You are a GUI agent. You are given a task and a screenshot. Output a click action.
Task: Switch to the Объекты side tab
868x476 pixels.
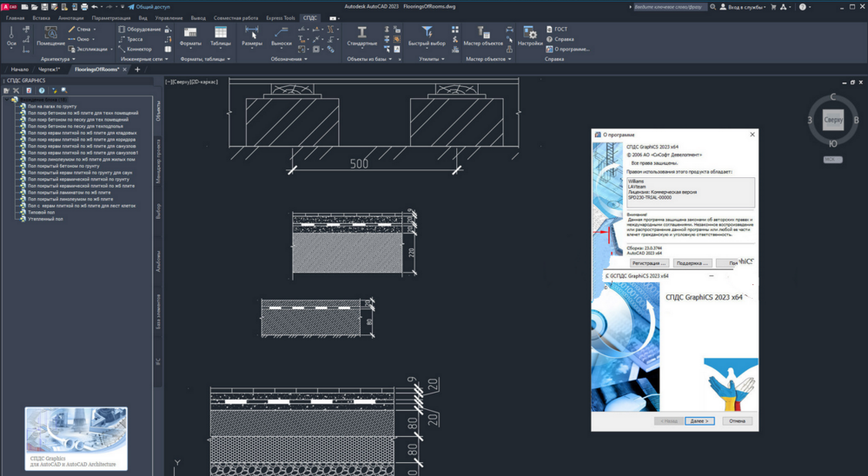(x=158, y=111)
